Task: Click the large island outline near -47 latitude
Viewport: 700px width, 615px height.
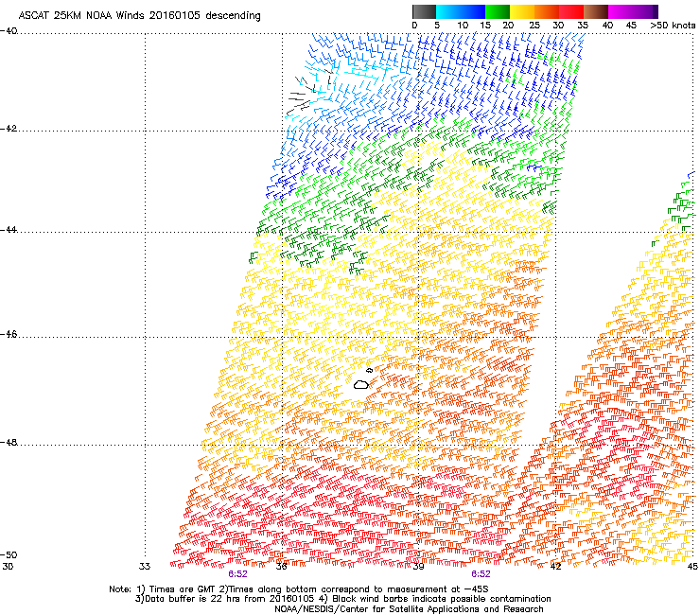Action: point(361,384)
